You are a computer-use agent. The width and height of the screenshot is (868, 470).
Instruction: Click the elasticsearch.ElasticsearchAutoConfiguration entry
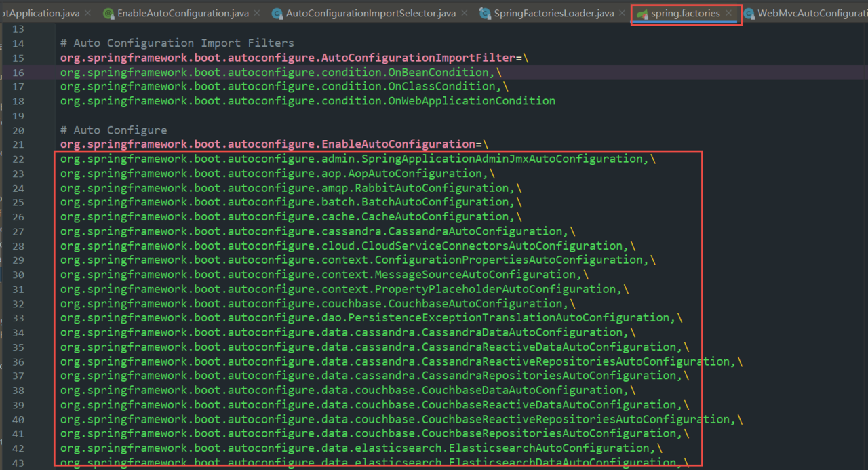coord(361,448)
